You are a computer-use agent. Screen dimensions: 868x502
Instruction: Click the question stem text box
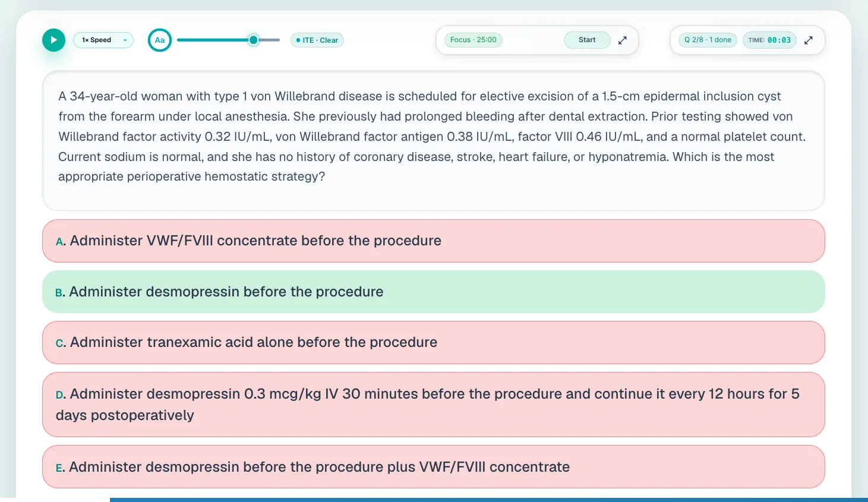(434, 141)
